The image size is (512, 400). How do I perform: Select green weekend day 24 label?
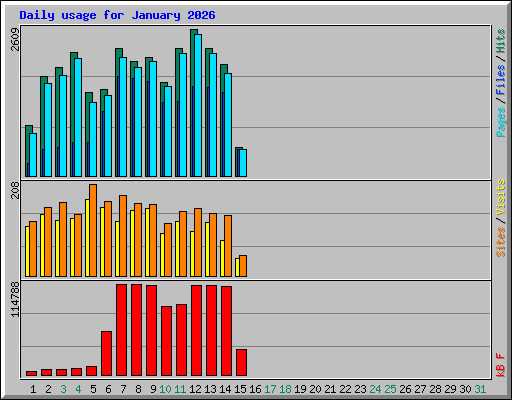point(375,389)
